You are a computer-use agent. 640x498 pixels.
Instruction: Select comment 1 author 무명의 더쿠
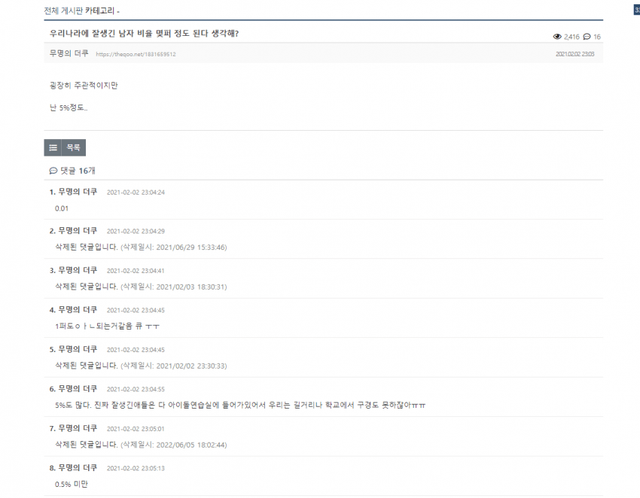pyautogui.click(x=78, y=192)
